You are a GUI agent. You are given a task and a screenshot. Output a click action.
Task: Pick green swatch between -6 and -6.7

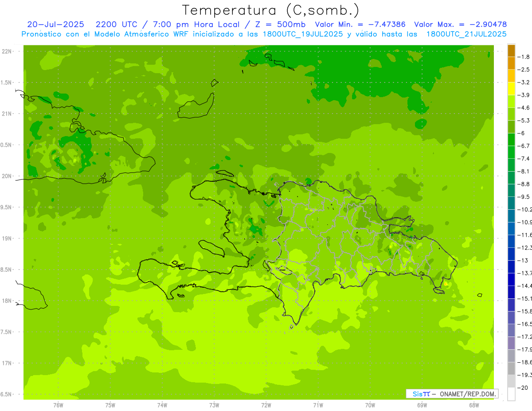[x=511, y=140]
